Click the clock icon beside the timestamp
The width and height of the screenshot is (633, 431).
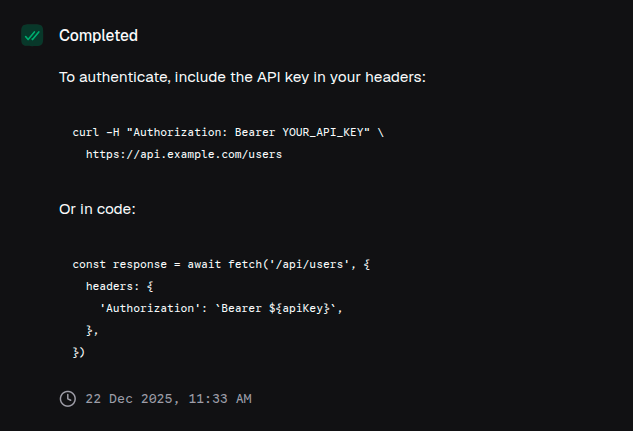pos(68,399)
